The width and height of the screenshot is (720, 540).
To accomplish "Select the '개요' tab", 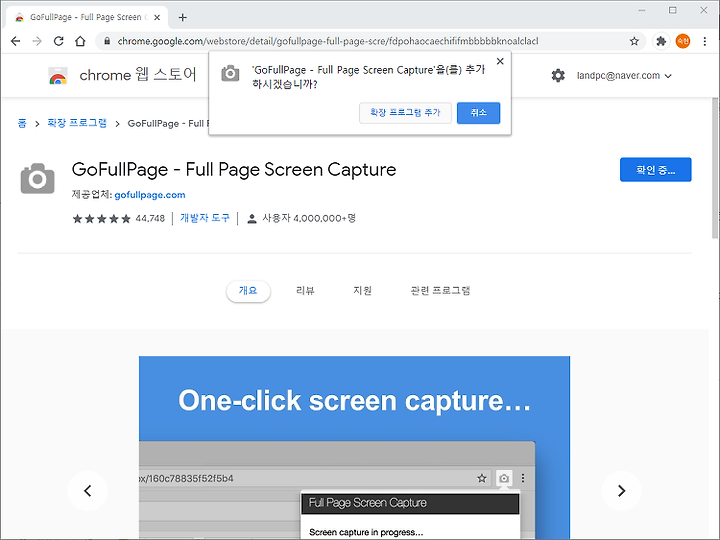I will (x=248, y=291).
